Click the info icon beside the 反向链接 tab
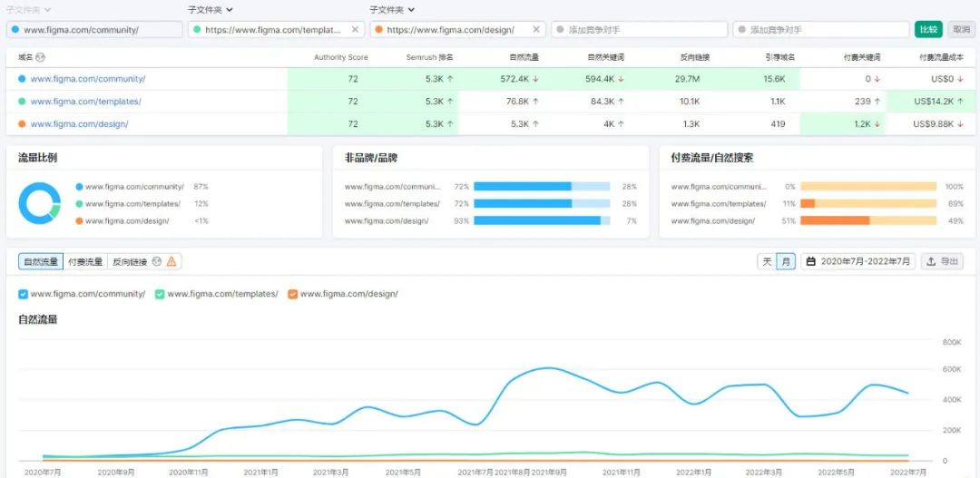Image resolution: width=980 pixels, height=478 pixels. point(157,262)
